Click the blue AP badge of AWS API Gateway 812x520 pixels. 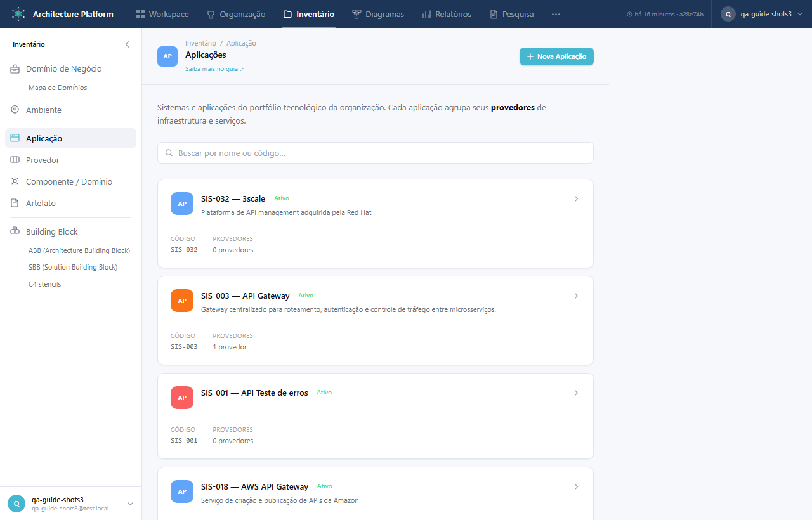[x=182, y=491]
